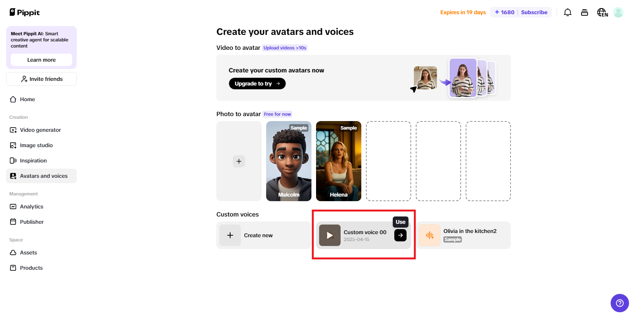This screenshot has width=644, height=323.
Task: Select the Malcolm sample avatar
Action: (289, 161)
